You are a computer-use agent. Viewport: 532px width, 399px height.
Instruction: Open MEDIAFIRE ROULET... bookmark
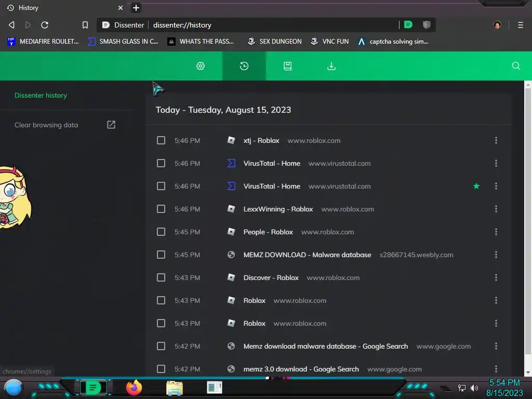(x=43, y=42)
